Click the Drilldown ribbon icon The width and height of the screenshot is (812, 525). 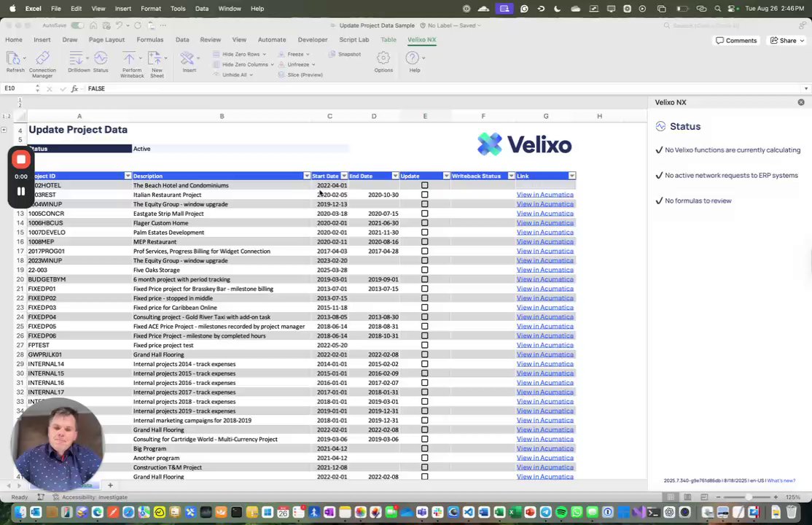coord(76,58)
